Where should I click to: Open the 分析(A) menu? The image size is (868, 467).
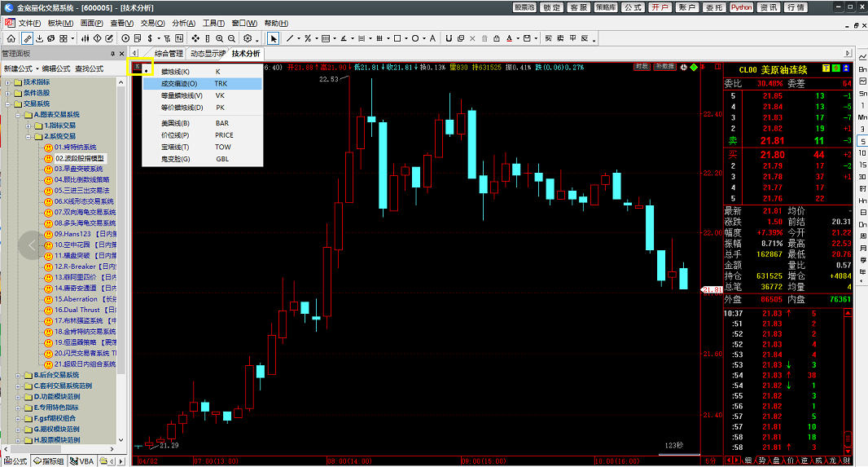(x=183, y=24)
